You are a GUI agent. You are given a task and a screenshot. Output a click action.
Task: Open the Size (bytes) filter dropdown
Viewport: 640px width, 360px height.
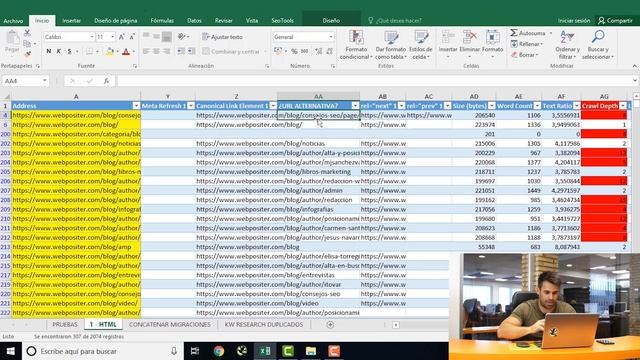[x=491, y=106]
